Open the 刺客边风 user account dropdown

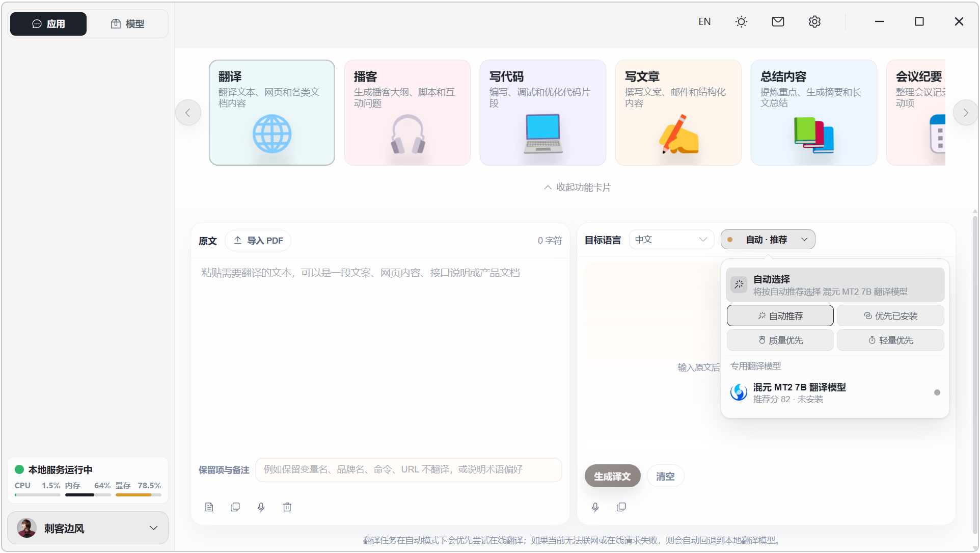click(x=88, y=528)
